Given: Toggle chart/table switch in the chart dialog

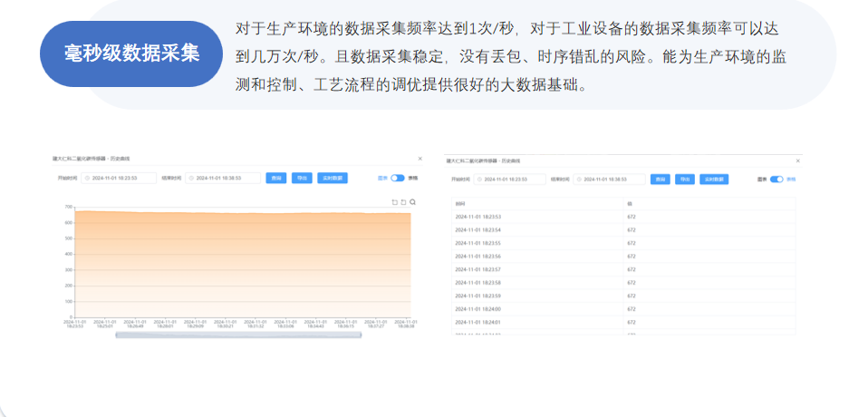Looking at the screenshot, I should (x=398, y=179).
